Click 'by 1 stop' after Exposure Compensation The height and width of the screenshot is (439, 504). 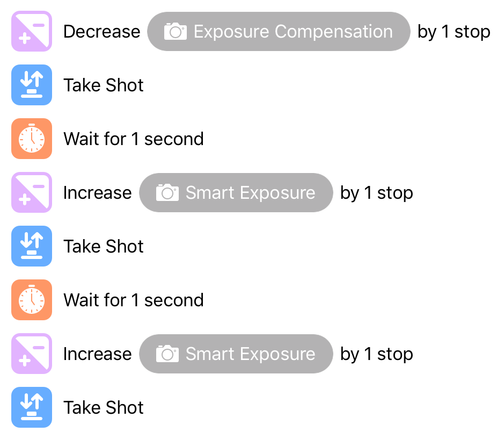[x=454, y=32]
